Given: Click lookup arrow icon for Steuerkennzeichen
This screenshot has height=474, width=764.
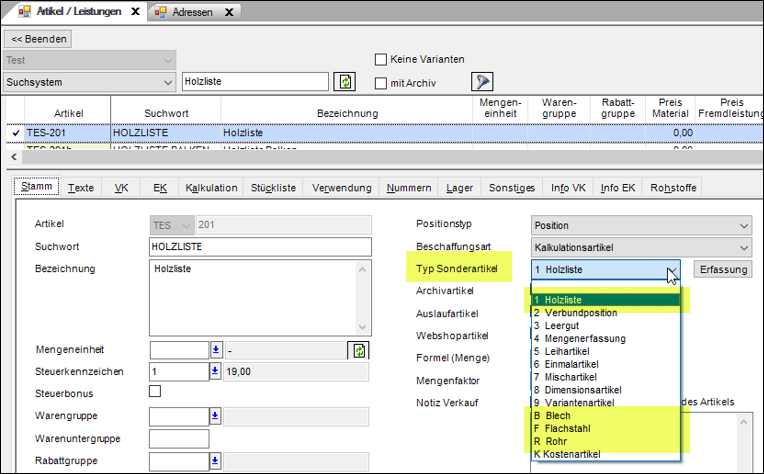Looking at the screenshot, I should pos(215,371).
